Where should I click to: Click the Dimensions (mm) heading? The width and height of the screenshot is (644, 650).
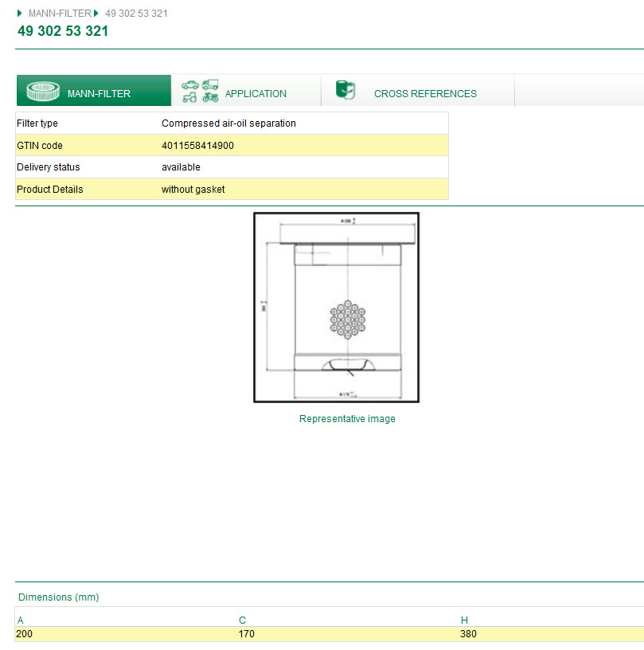(59, 597)
